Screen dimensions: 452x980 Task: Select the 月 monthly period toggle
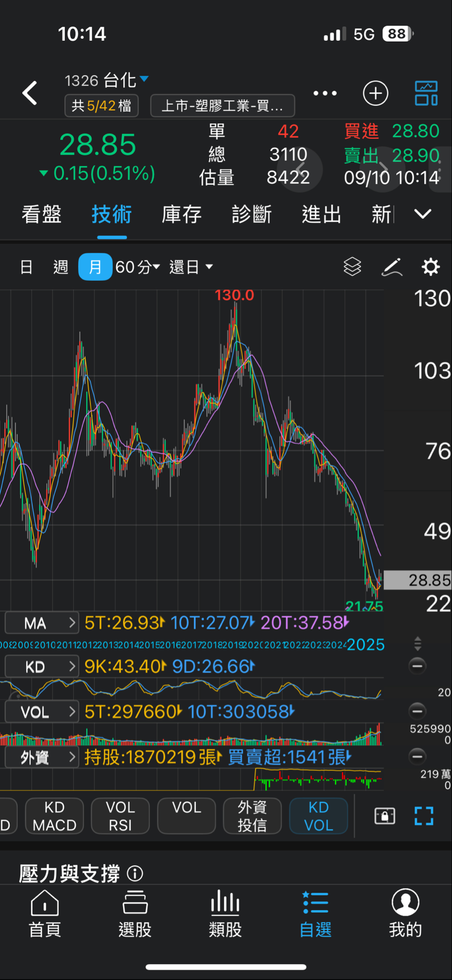click(95, 267)
